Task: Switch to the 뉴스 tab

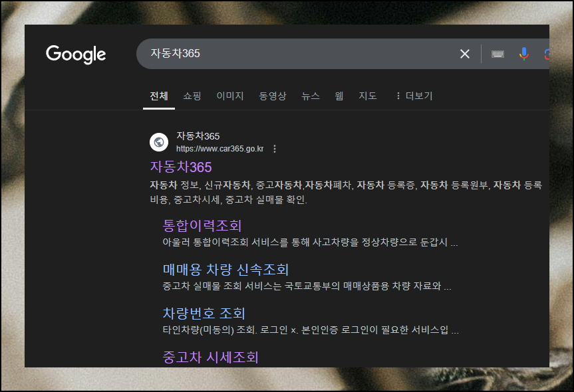Action: pyautogui.click(x=311, y=96)
